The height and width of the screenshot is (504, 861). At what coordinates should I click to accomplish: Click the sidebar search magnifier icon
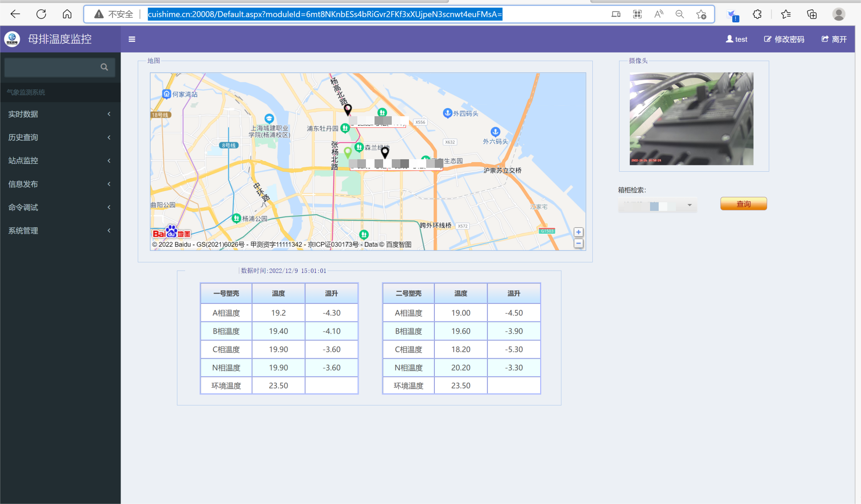(104, 67)
